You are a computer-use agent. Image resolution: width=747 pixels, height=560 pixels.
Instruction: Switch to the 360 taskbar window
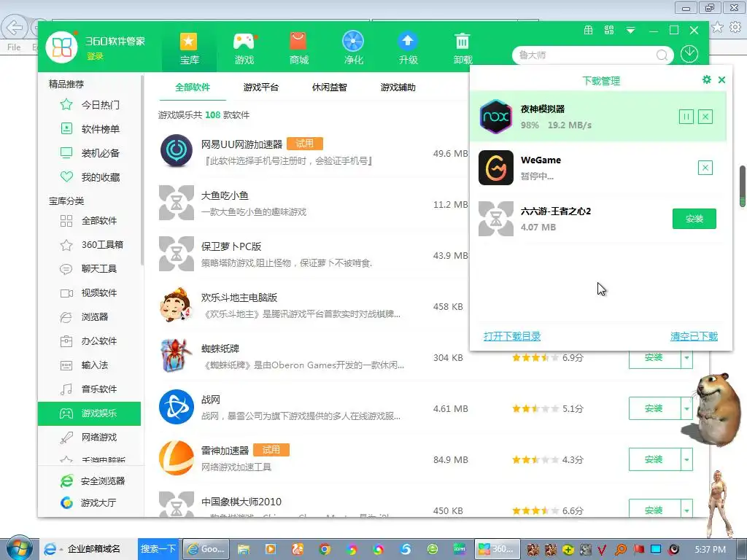[x=496, y=549]
